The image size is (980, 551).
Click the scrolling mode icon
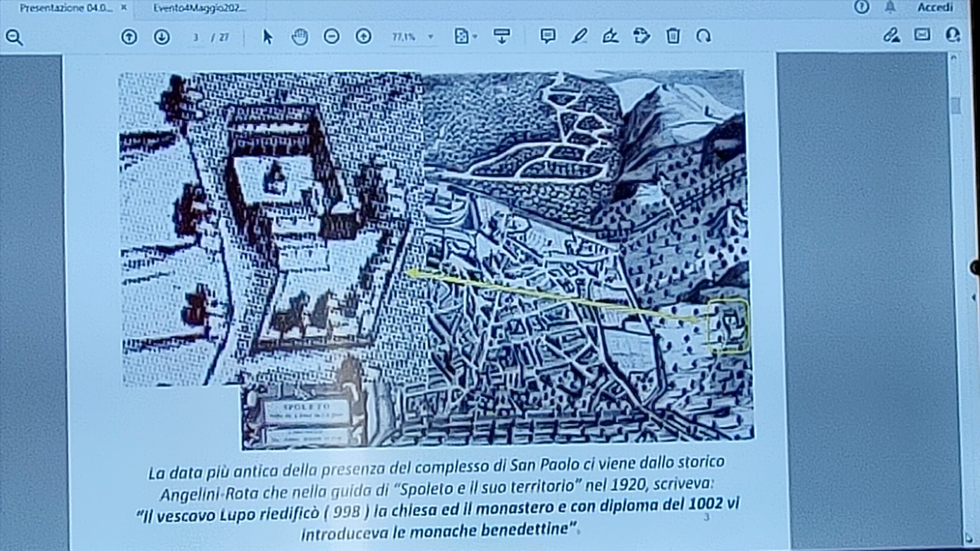tap(501, 36)
